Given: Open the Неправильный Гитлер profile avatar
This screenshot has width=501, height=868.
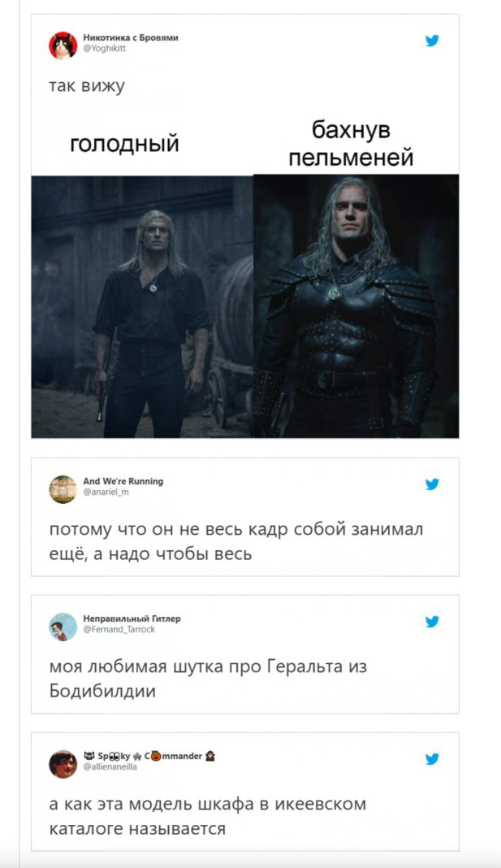Looking at the screenshot, I should (x=63, y=627).
